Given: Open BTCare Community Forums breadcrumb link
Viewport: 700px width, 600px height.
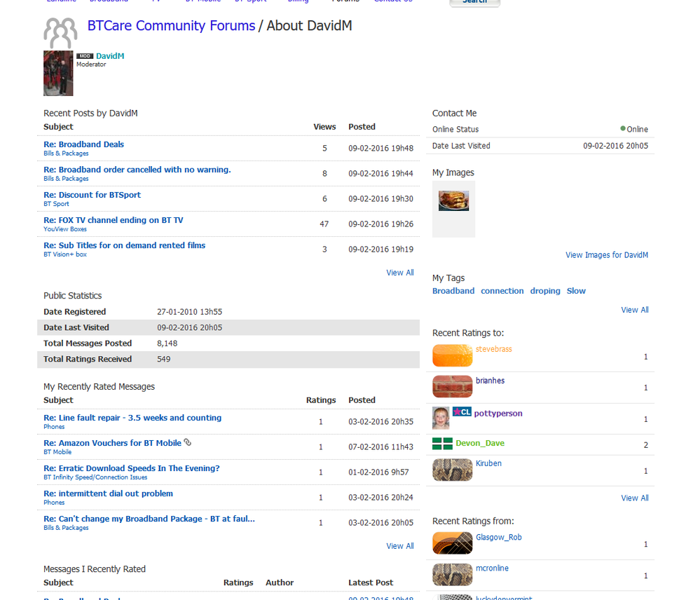Looking at the screenshot, I should tap(172, 25).
